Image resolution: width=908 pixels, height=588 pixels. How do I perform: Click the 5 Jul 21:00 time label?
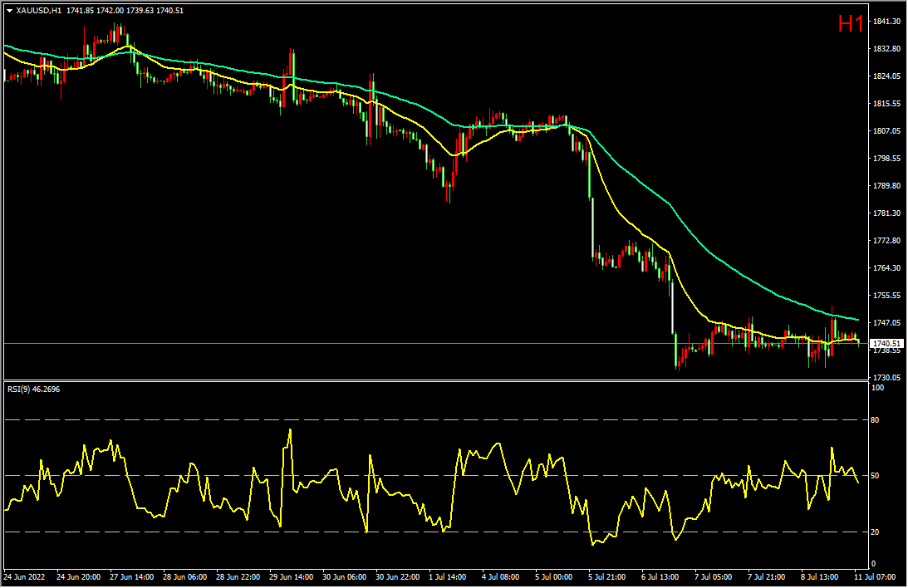click(607, 577)
